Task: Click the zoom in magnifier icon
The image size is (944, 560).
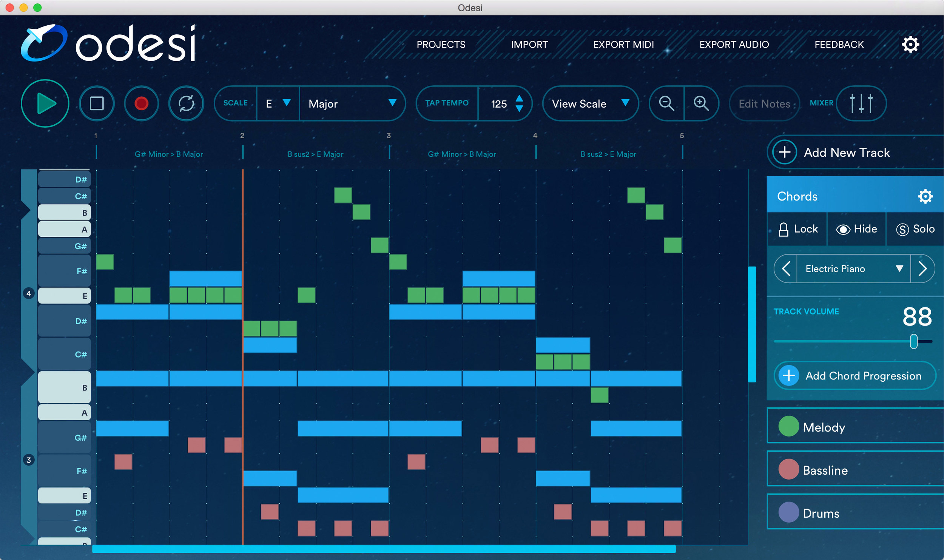Action: (x=701, y=103)
